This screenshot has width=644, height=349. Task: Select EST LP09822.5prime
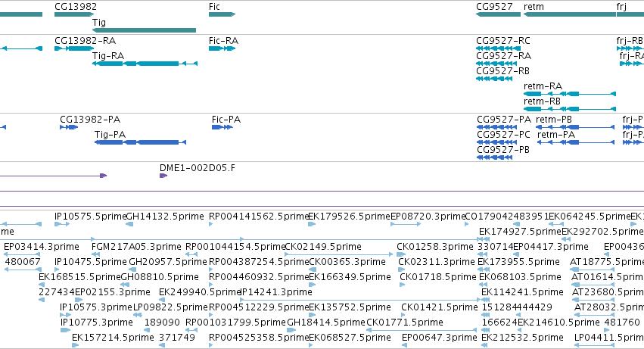170,308
